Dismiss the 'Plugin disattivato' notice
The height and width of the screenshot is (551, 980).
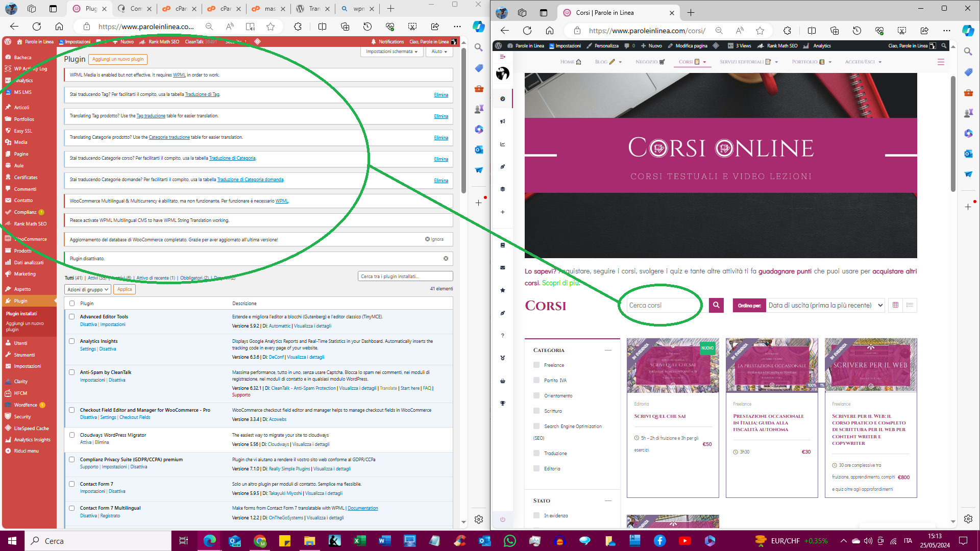(446, 259)
